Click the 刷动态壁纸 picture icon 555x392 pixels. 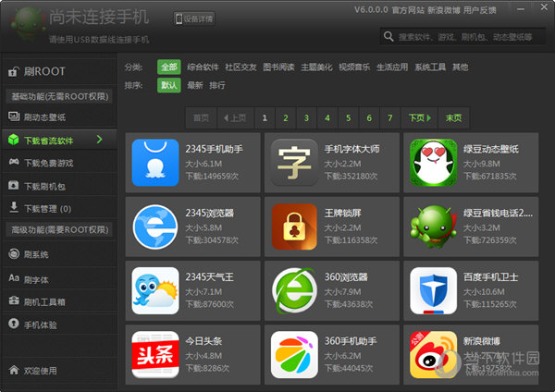pos(14,116)
